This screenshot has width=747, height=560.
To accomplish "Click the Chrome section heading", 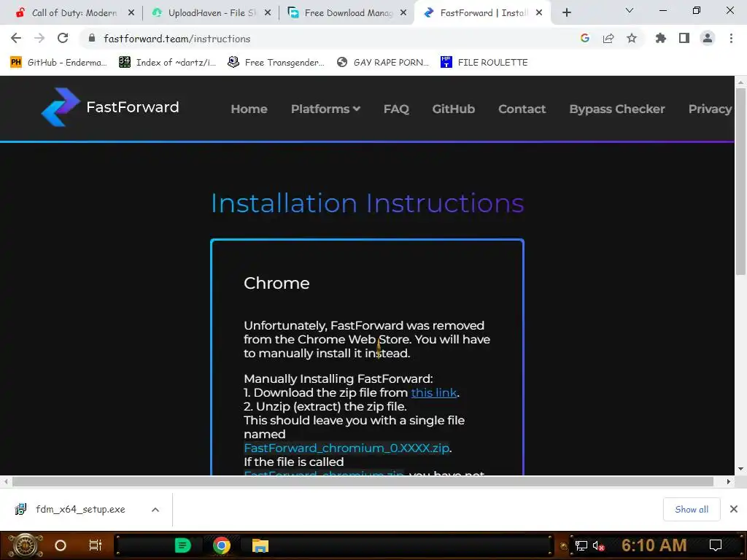I will [276, 284].
